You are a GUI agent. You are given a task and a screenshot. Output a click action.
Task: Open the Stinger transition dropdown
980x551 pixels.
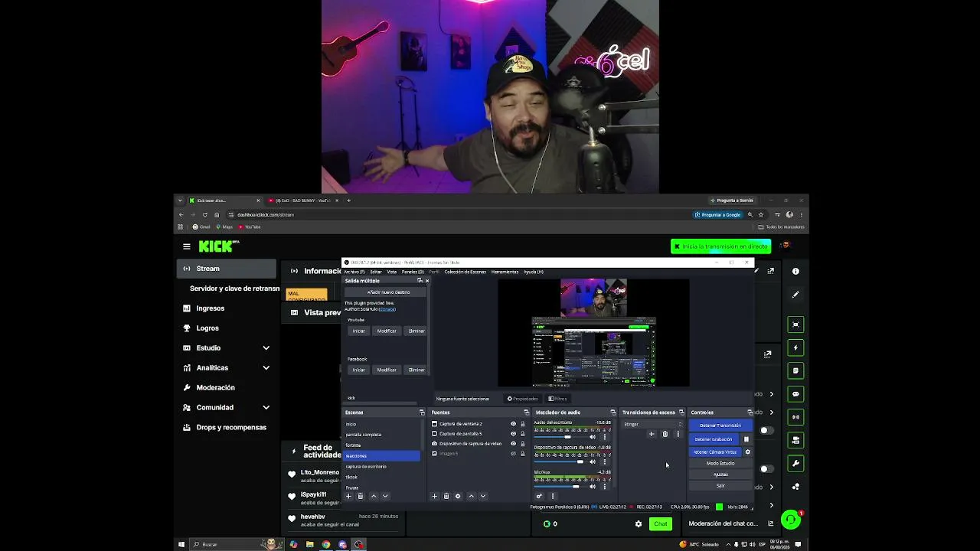tap(652, 424)
